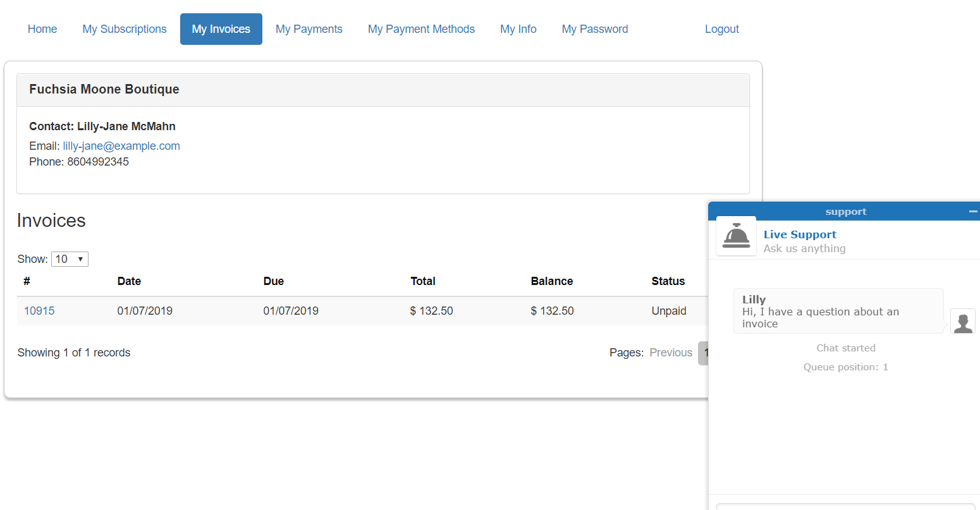Viewport: 980px width, 510px height.
Task: Click the Logout link
Action: point(722,29)
